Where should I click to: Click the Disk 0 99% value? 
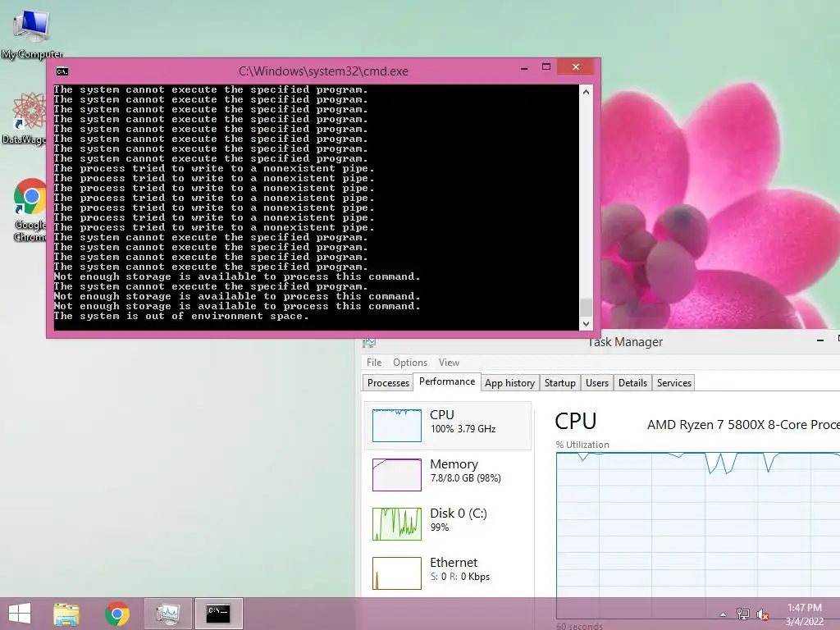440,527
